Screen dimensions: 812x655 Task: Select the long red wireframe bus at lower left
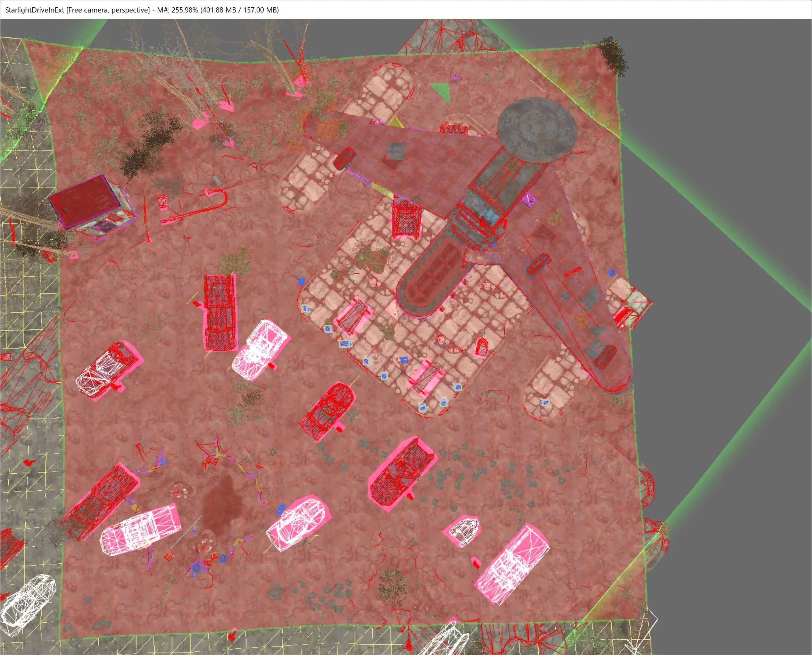[x=100, y=502]
